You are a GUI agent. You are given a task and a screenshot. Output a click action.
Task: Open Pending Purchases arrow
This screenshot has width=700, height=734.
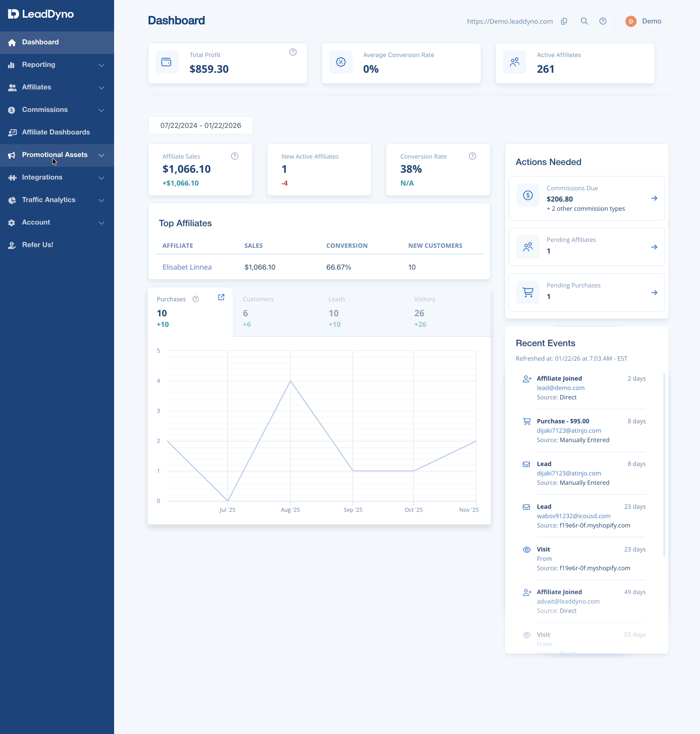[x=654, y=292]
